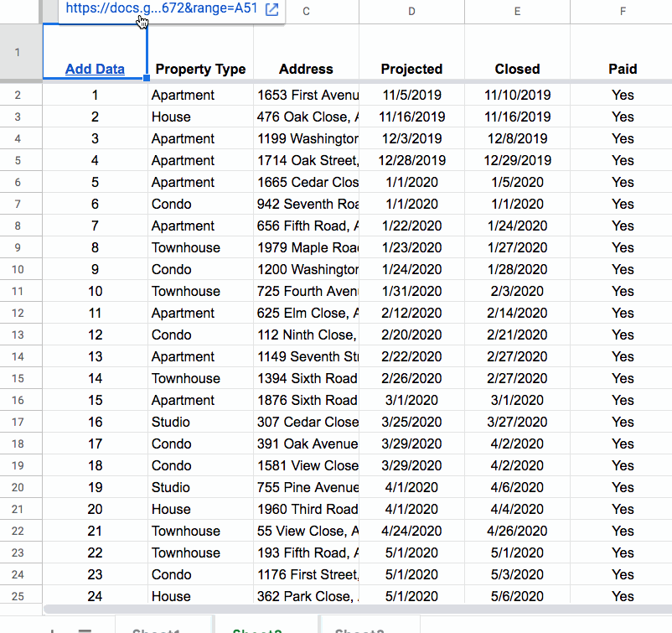Select the Address header cell
This screenshot has height=633, width=672.
click(x=306, y=52)
